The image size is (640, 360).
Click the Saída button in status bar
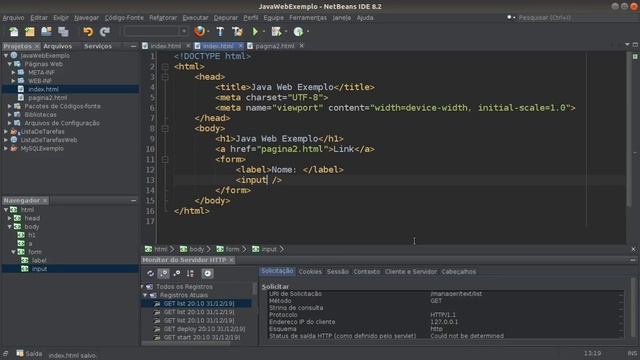[29, 354]
